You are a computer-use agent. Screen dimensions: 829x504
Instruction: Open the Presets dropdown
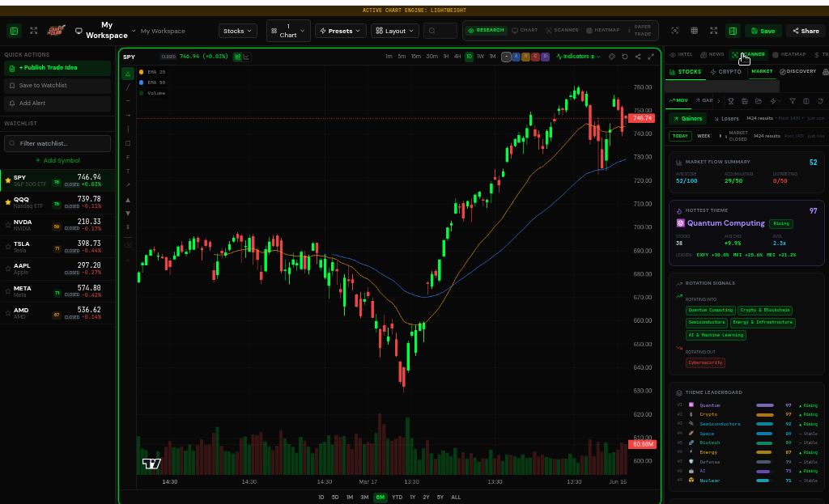(x=341, y=32)
